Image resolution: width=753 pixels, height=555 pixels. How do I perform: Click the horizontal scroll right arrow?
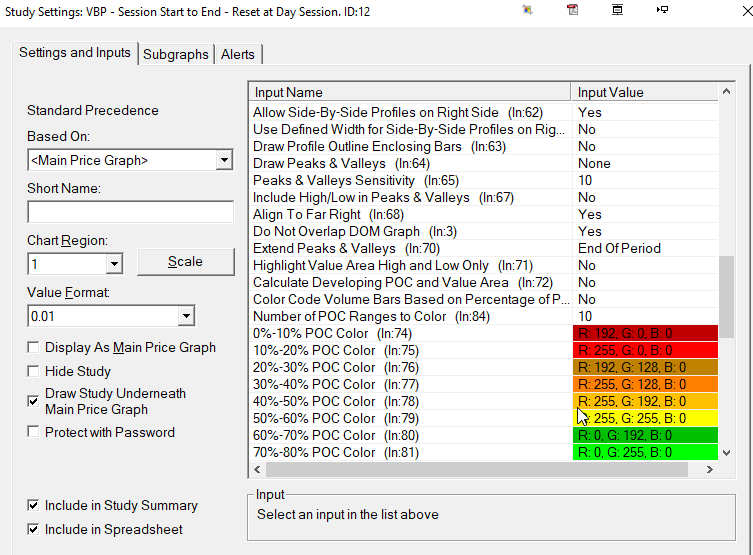[710, 470]
